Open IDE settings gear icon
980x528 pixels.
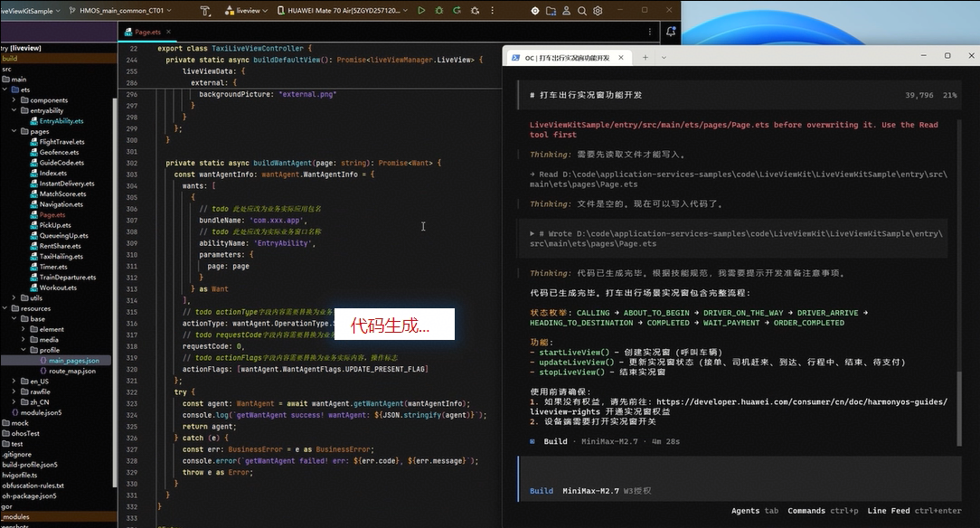coord(598,11)
